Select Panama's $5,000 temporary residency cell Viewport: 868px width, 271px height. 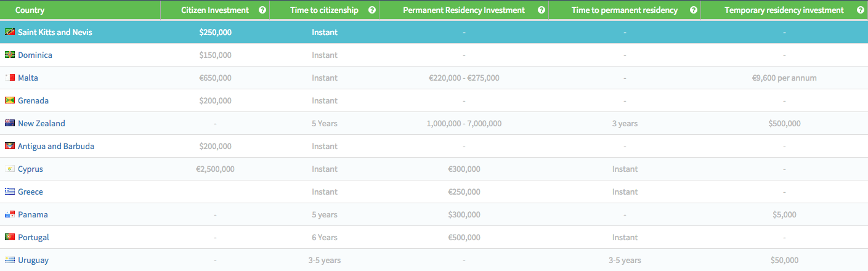coord(784,214)
